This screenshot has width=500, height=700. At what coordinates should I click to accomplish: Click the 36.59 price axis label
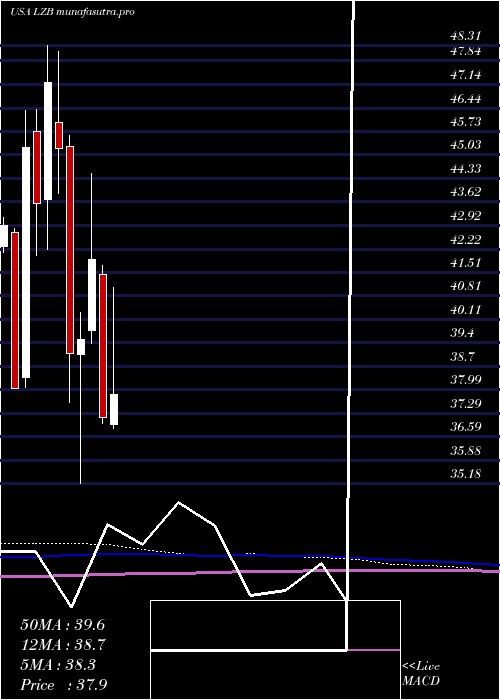466,427
